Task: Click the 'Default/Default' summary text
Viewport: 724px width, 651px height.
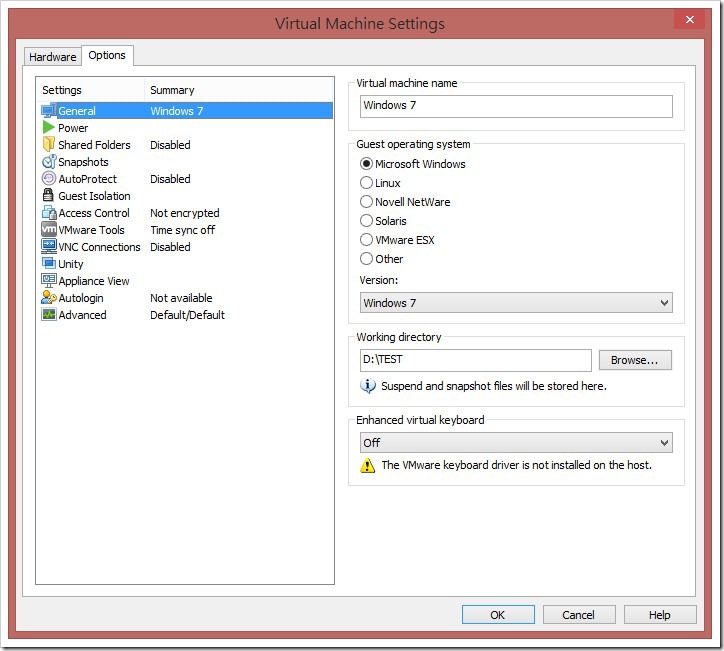Action: click(x=187, y=315)
